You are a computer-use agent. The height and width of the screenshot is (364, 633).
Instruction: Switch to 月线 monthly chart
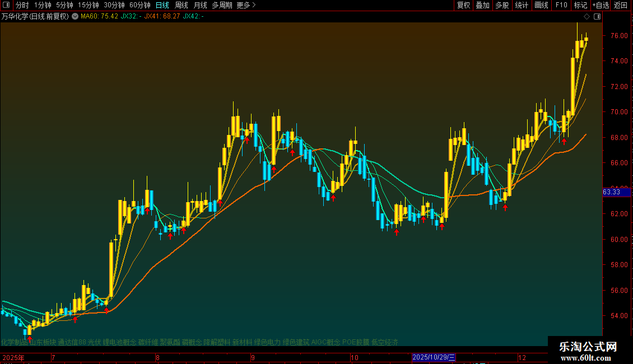[x=200, y=5]
